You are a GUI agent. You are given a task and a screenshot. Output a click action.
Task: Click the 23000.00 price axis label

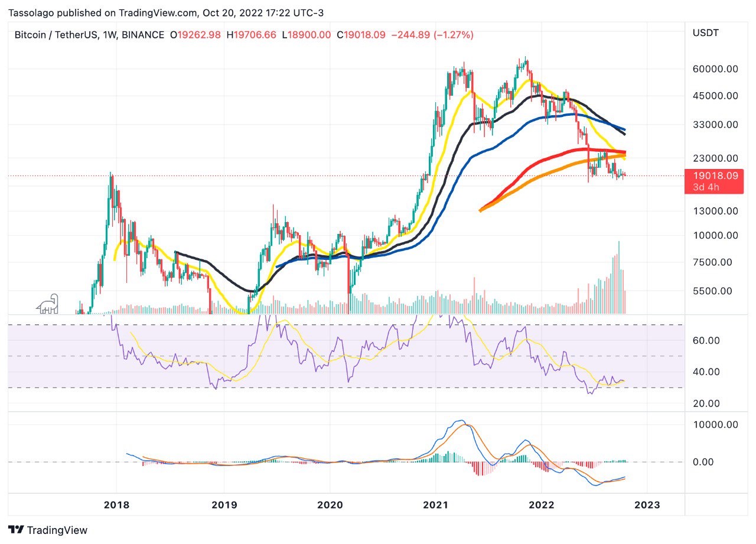(x=716, y=158)
